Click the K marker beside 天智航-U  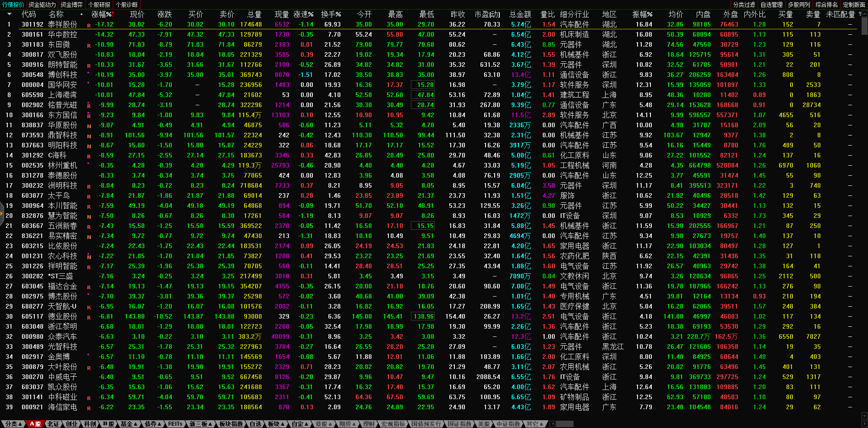89,308
